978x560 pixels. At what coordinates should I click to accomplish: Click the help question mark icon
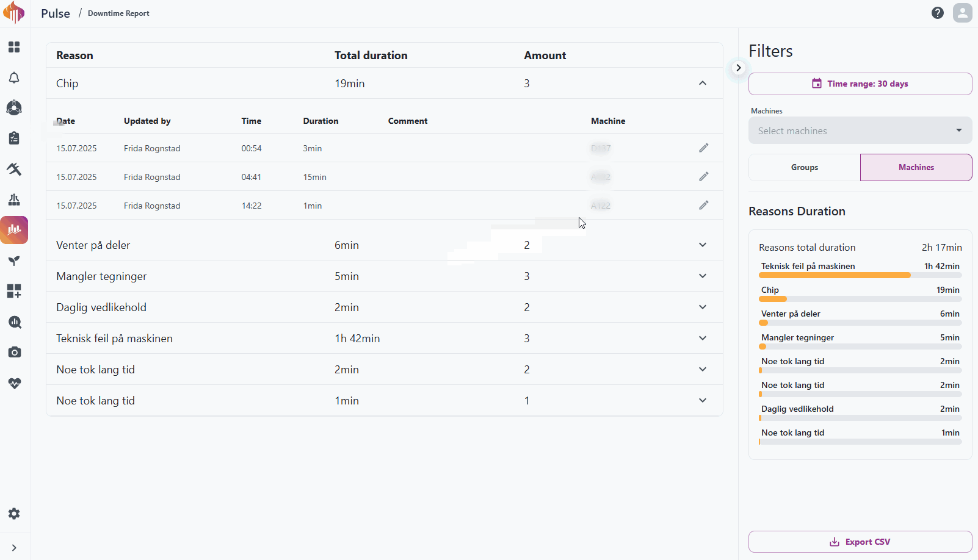pyautogui.click(x=938, y=13)
